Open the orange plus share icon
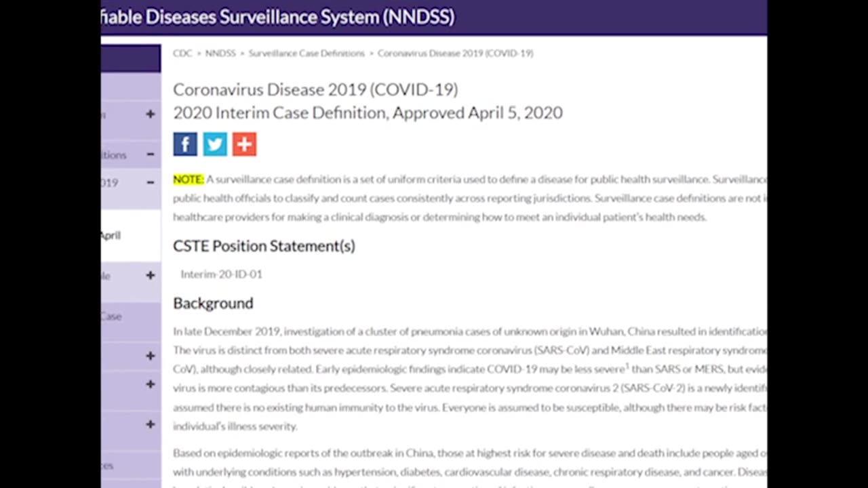Screen dimensions: 868x488 (244, 144)
